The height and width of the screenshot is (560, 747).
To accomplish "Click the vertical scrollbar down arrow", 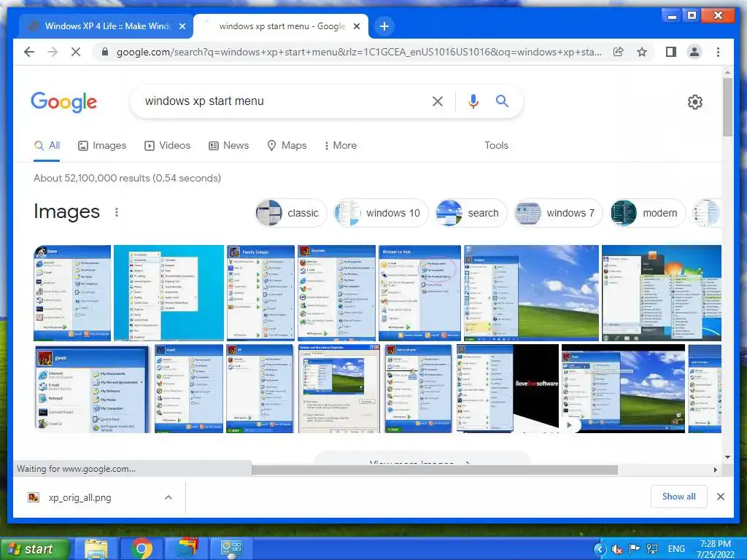I will point(727,457).
